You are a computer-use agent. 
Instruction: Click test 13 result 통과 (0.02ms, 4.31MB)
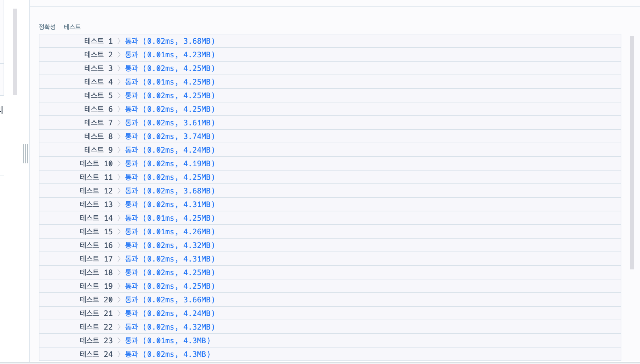coord(170,205)
